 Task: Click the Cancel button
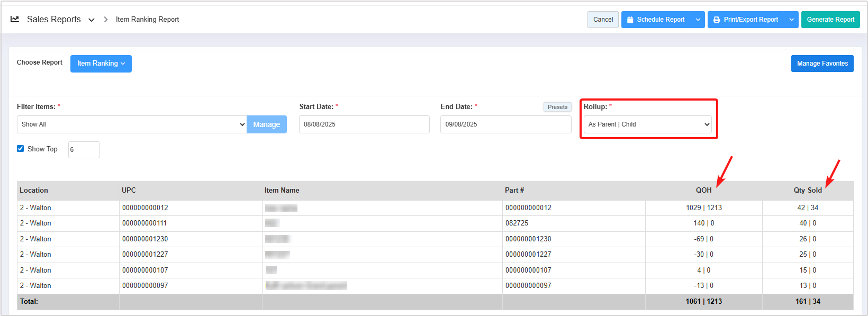pos(603,20)
